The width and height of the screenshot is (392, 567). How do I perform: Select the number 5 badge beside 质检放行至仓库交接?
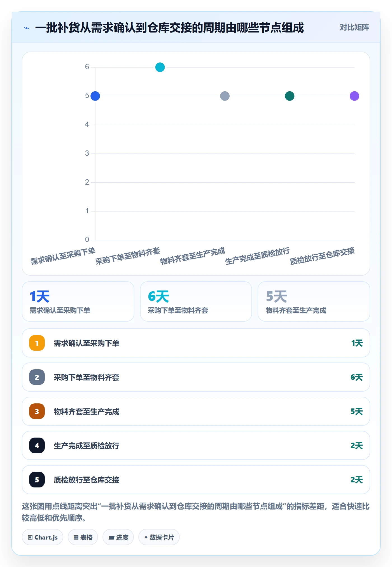click(37, 480)
